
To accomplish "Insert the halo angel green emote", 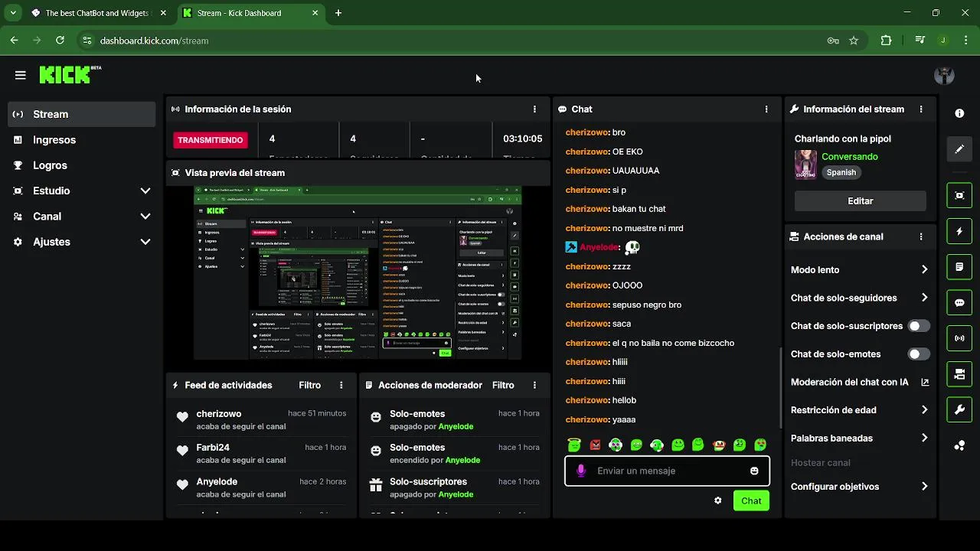I will pyautogui.click(x=574, y=445).
